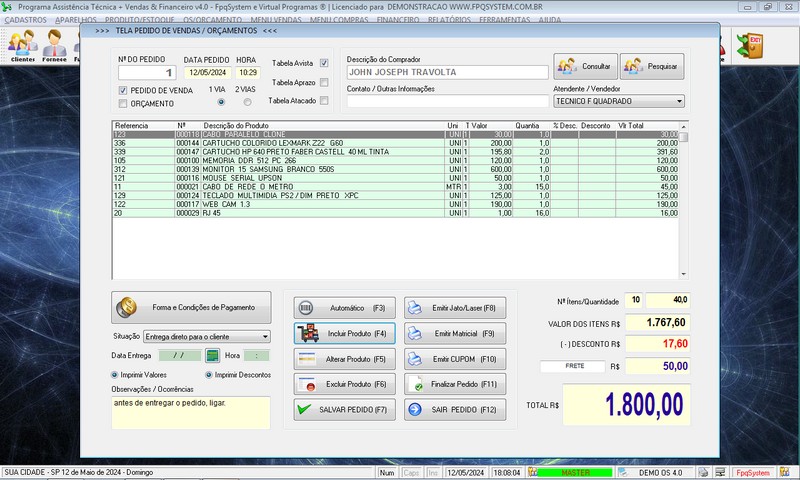Open MENU VENDAS menu
The image size is (800, 480).
(x=276, y=20)
